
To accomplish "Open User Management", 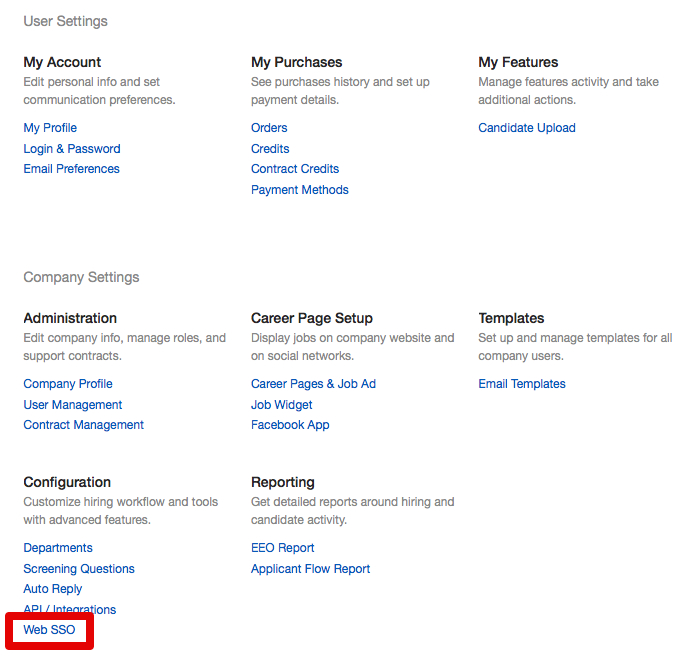I will (x=73, y=405).
